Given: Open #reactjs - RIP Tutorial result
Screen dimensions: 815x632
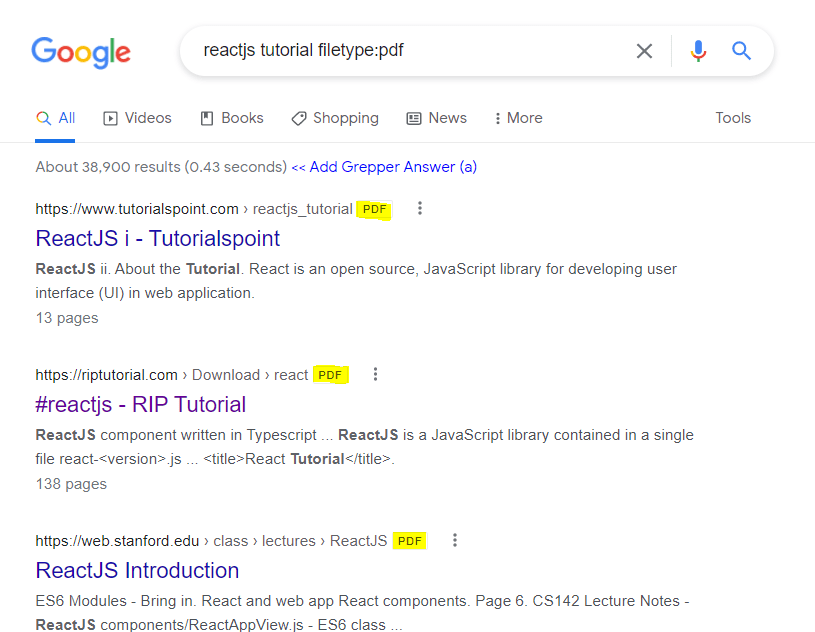Looking at the screenshot, I should (140, 404).
